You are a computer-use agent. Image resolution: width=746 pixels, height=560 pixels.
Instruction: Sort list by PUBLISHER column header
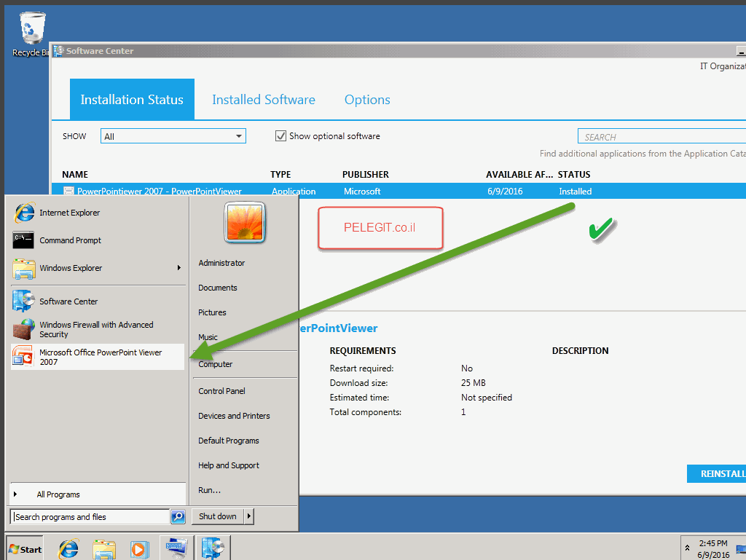366,175
